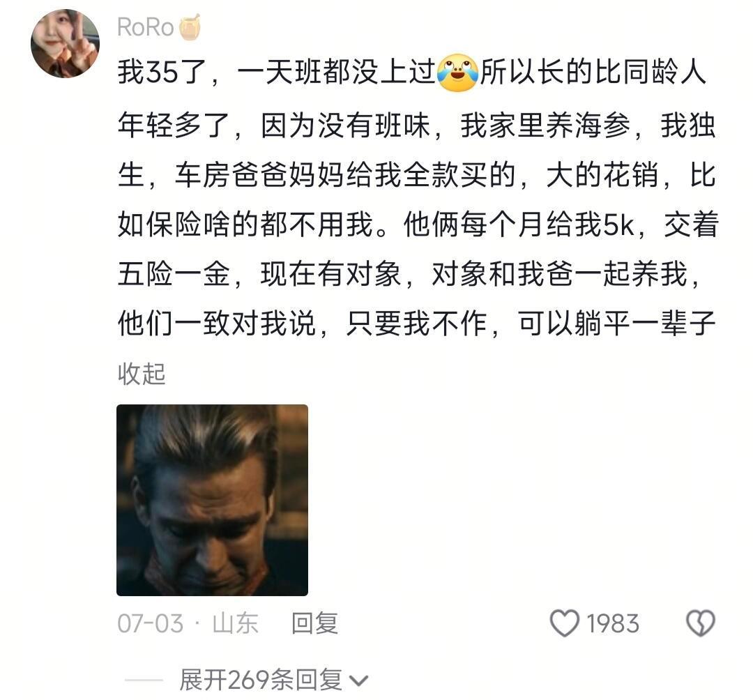Click the 1983 like count
This screenshot has width=753, height=700.
coord(612,624)
